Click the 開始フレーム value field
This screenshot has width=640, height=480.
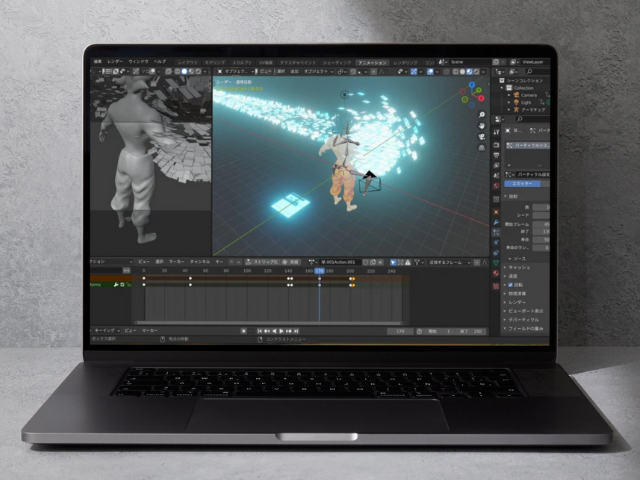click(x=541, y=224)
